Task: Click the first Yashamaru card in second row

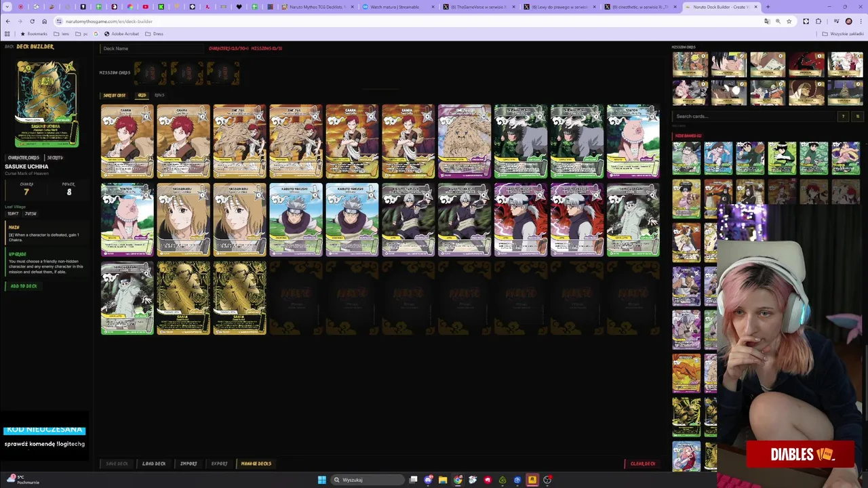Action: [184, 220]
